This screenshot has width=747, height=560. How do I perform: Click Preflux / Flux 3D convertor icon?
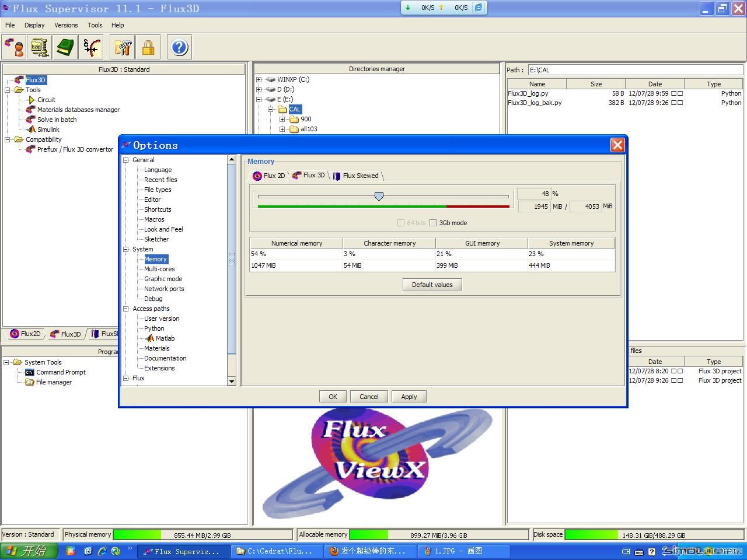(x=31, y=149)
